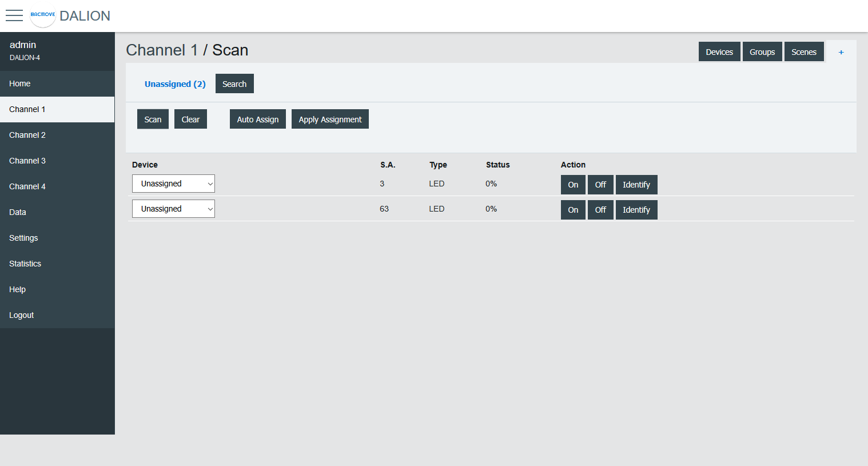Screen dimensions: 868x466
Task: Open the Groups view
Action: [762, 52]
